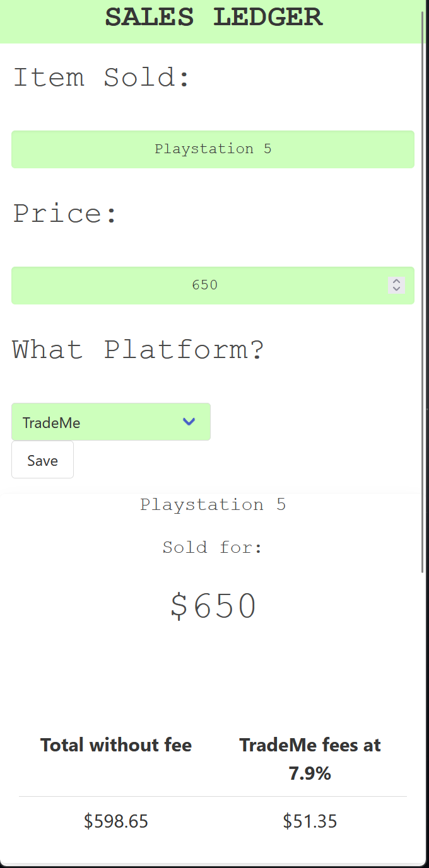Click the SALES LEDGER header
Screen dimensions: 429x868
[x=213, y=18]
